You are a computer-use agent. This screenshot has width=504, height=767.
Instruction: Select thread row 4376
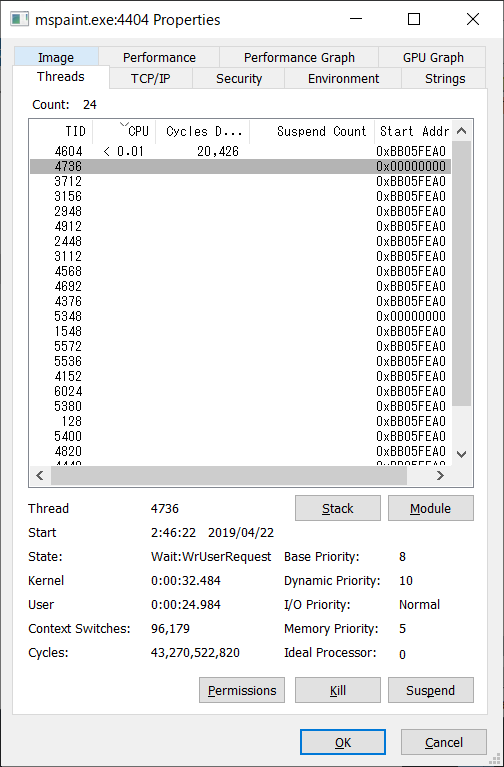coord(240,301)
